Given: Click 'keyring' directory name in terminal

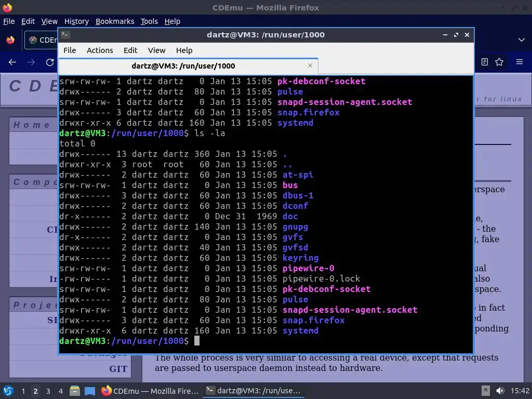Looking at the screenshot, I should 301,258.
